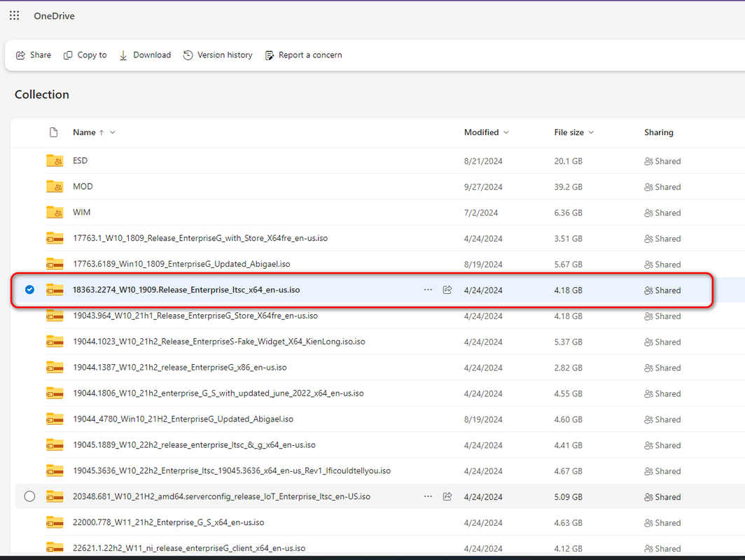
Task: Open the app launcher grid icon
Action: click(x=14, y=15)
